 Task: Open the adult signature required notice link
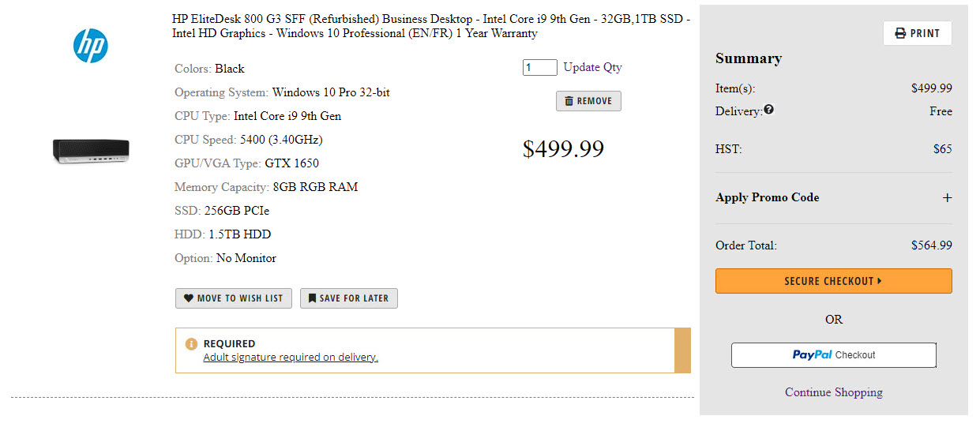(x=291, y=358)
